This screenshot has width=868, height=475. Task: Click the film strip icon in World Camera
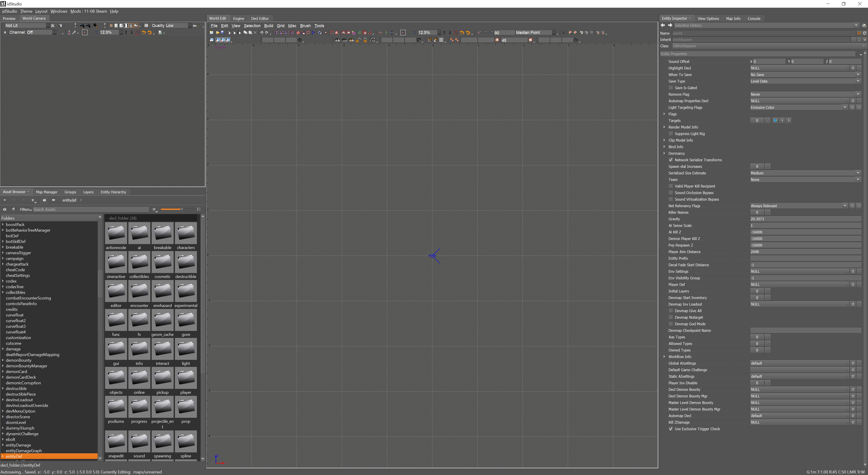[x=126, y=26]
